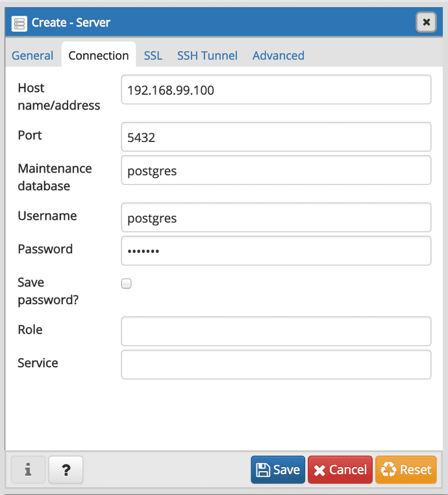Cancel server creation

[340, 470]
